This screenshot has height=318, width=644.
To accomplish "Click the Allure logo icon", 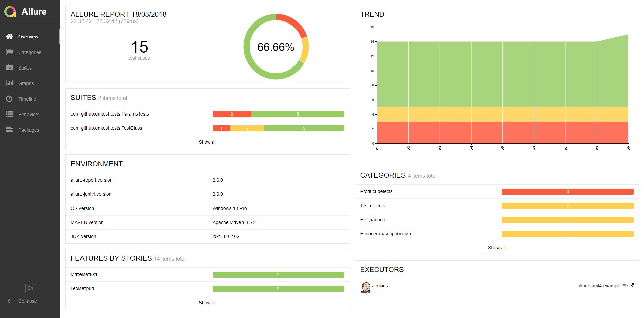I will click(10, 12).
